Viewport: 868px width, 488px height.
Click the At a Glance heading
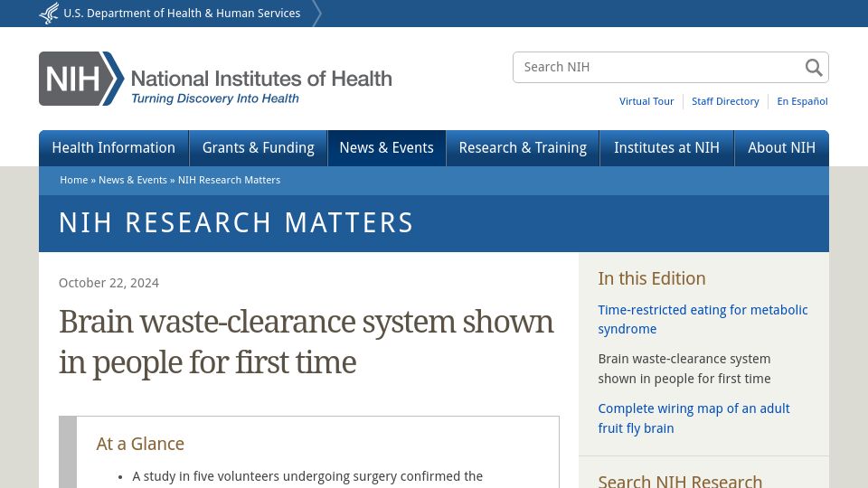coord(140,444)
